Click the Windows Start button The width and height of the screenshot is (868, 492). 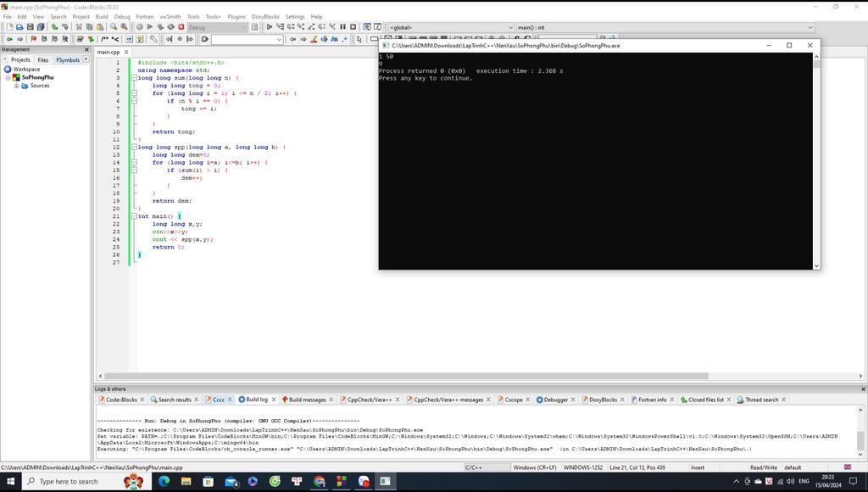10,482
